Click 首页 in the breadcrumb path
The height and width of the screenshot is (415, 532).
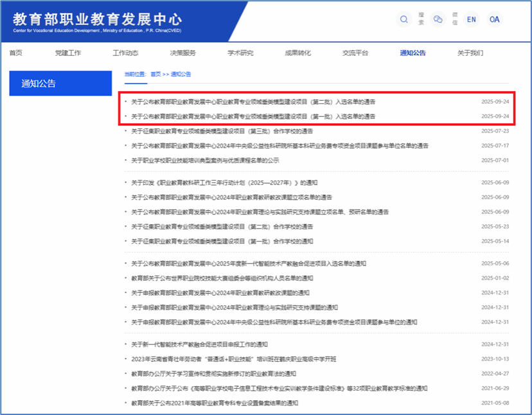(155, 75)
